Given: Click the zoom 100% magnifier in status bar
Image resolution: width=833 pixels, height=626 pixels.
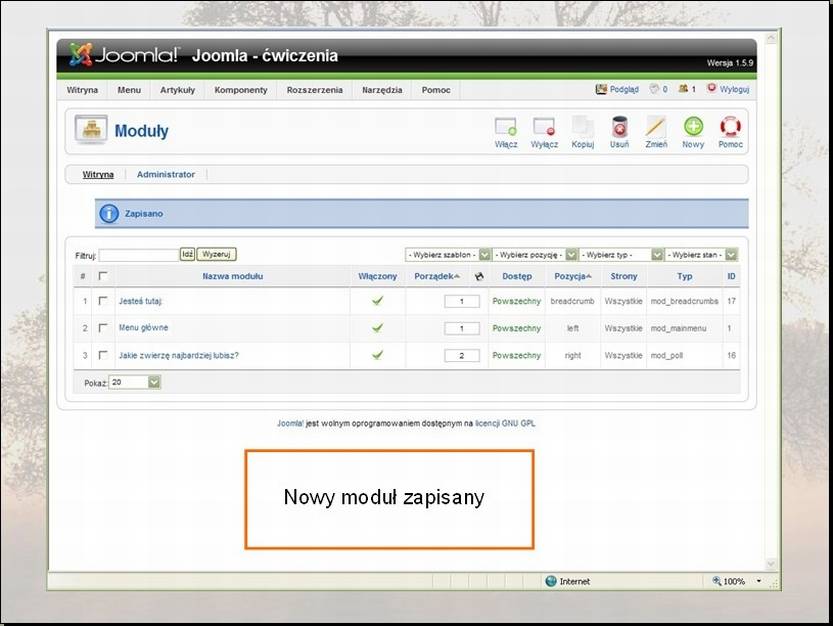Looking at the screenshot, I should 717,581.
